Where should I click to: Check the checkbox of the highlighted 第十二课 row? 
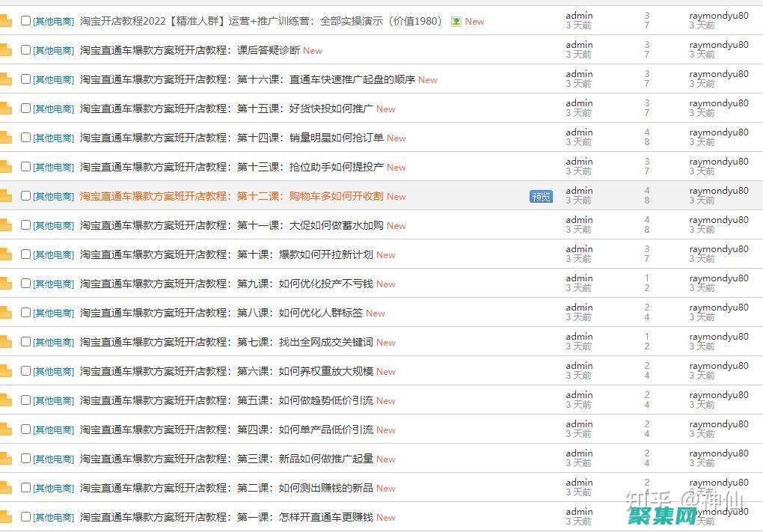(x=25, y=196)
